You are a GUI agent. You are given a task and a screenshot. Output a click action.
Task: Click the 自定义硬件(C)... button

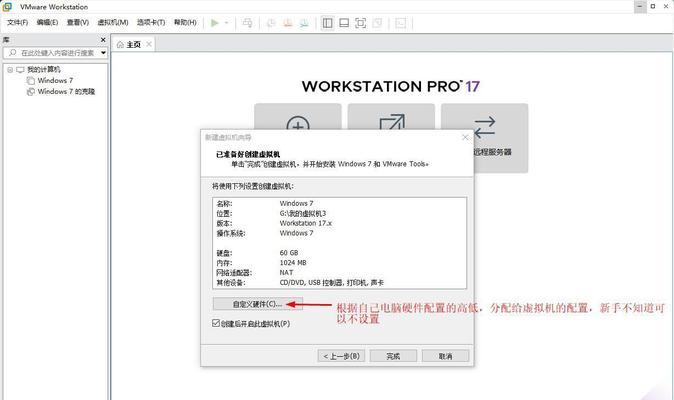(257, 304)
